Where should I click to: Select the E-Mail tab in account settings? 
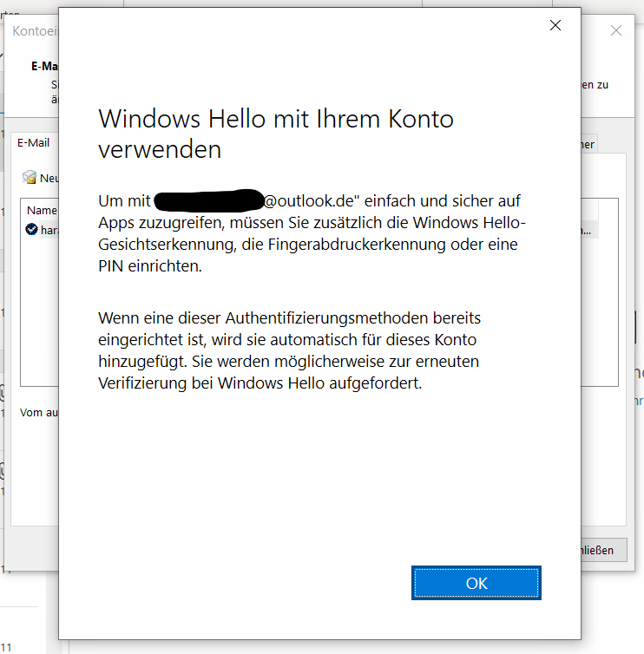click(x=33, y=142)
